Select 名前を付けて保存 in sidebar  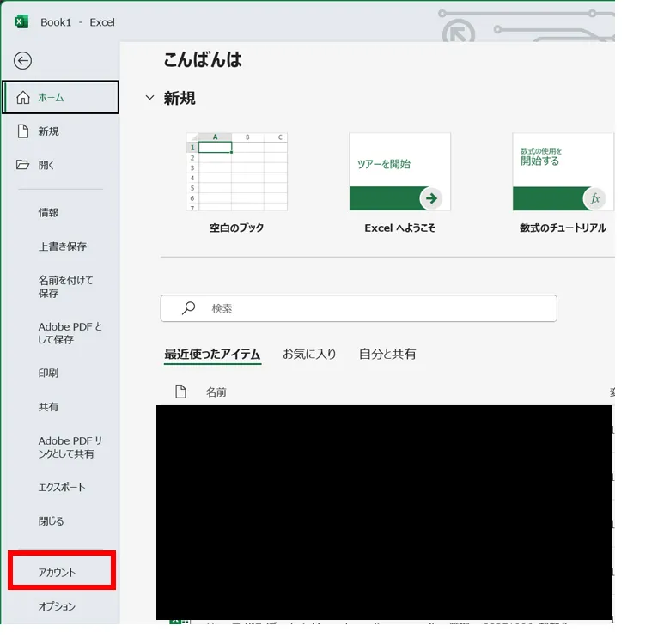click(x=65, y=287)
